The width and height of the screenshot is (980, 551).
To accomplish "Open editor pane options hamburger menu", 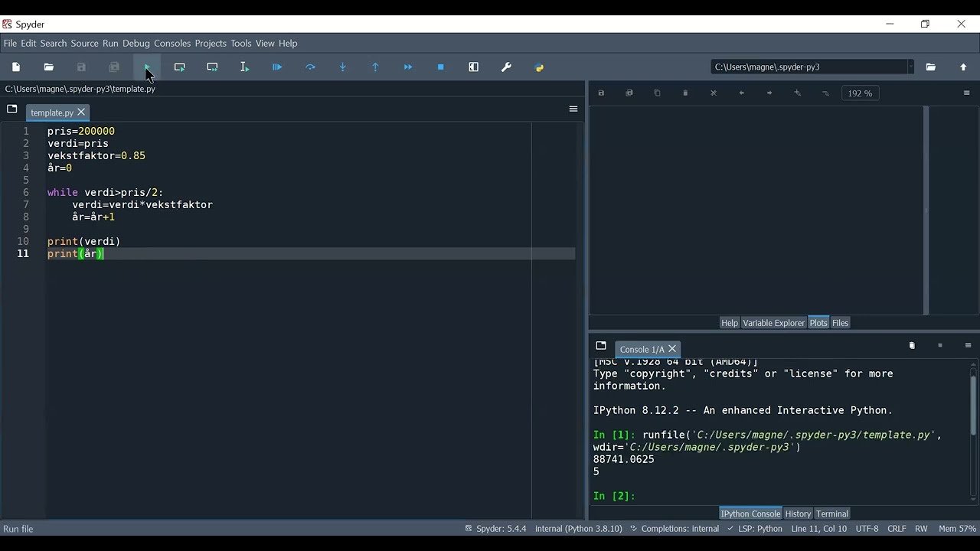I will click(573, 109).
